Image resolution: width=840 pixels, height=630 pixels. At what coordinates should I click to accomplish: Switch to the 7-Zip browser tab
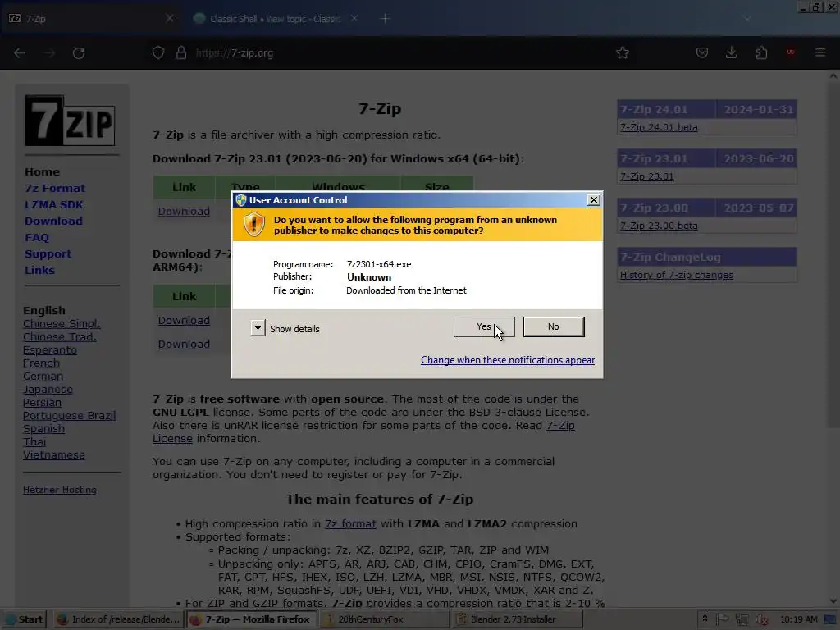pos(91,19)
